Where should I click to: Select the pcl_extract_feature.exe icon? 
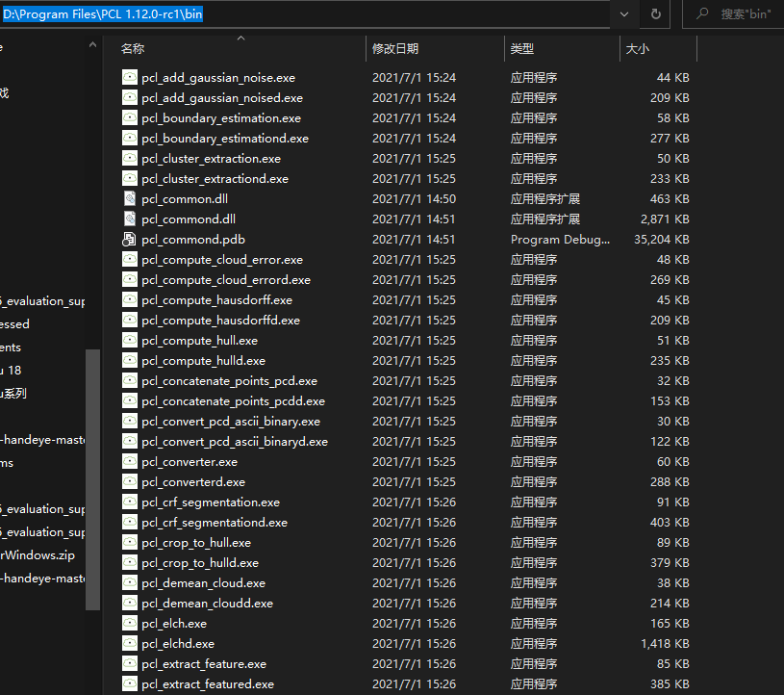point(128,663)
